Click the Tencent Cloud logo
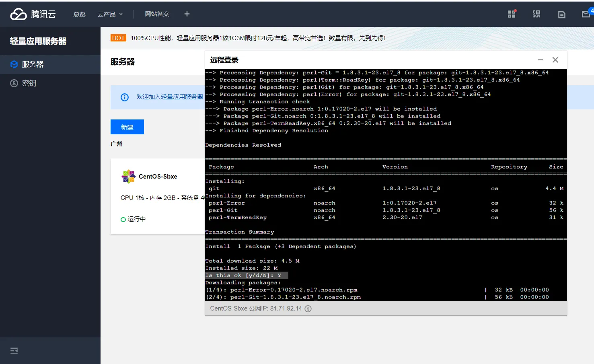This screenshot has width=594, height=364. click(33, 14)
